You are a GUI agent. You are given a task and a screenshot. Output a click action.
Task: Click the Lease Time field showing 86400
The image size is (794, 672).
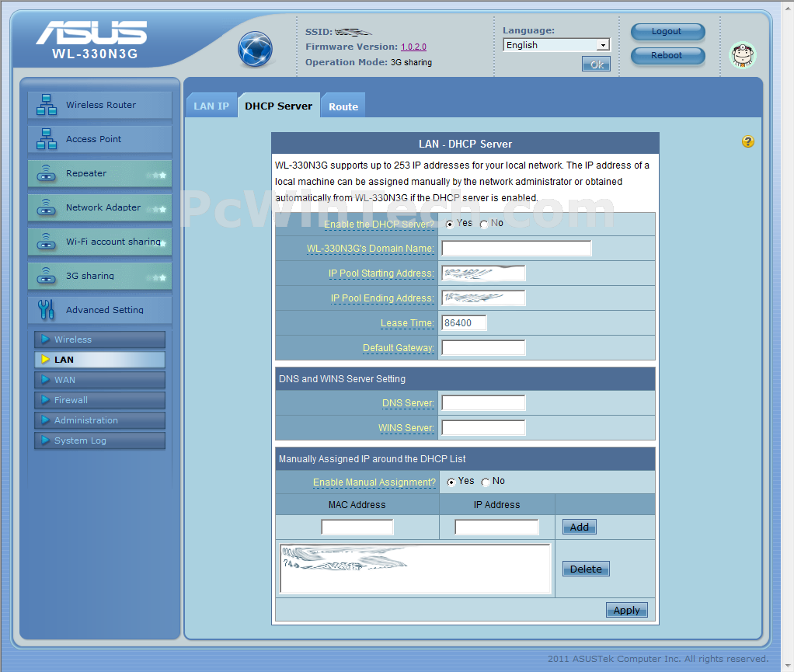pos(465,322)
